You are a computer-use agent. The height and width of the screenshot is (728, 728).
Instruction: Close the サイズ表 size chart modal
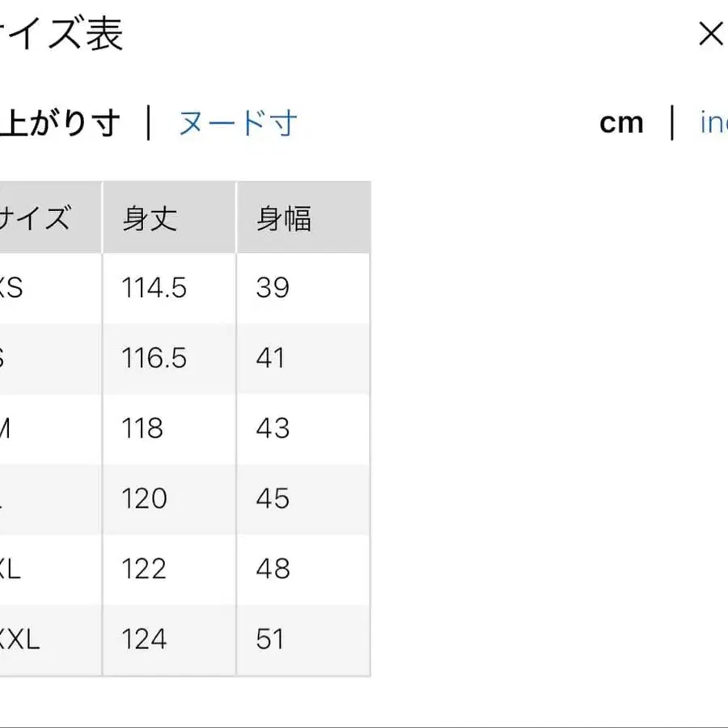(711, 34)
